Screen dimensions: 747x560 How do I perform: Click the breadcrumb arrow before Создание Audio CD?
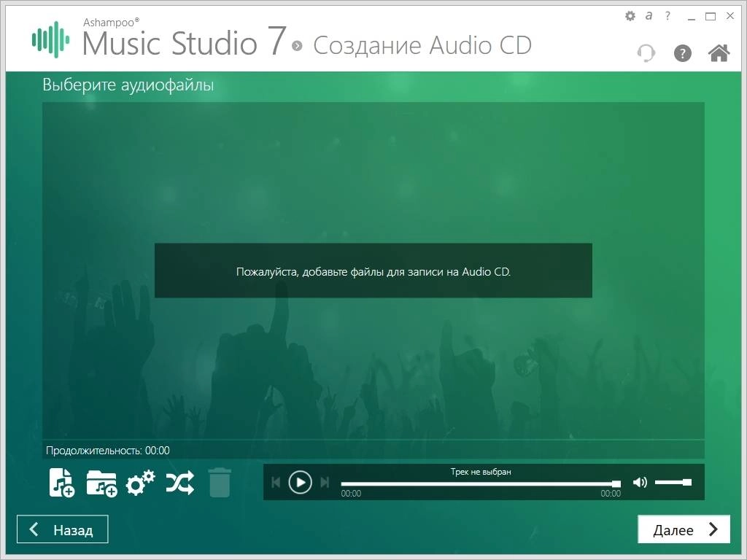click(x=298, y=46)
